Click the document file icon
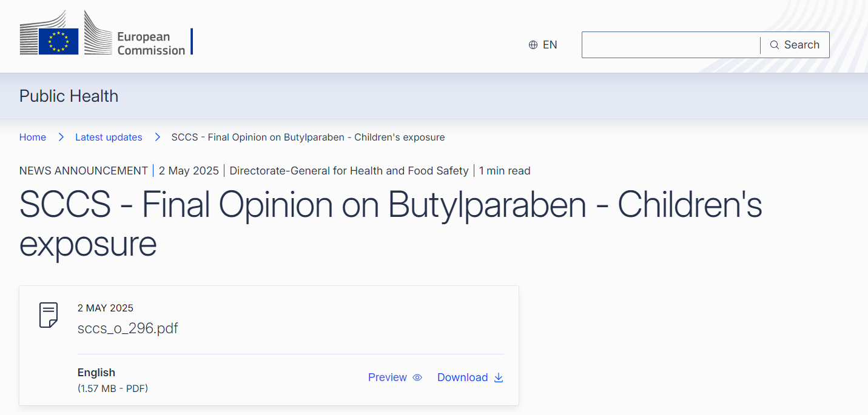Viewport: 868px width, 415px height. 49,315
